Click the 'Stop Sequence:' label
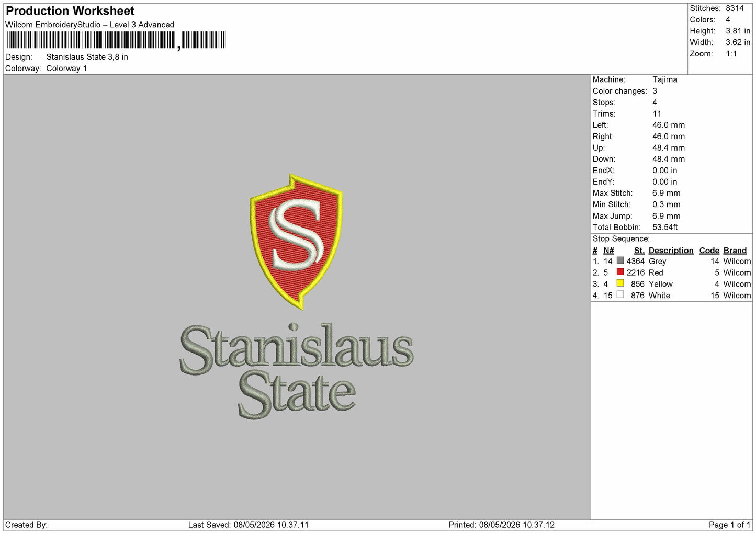 (621, 239)
